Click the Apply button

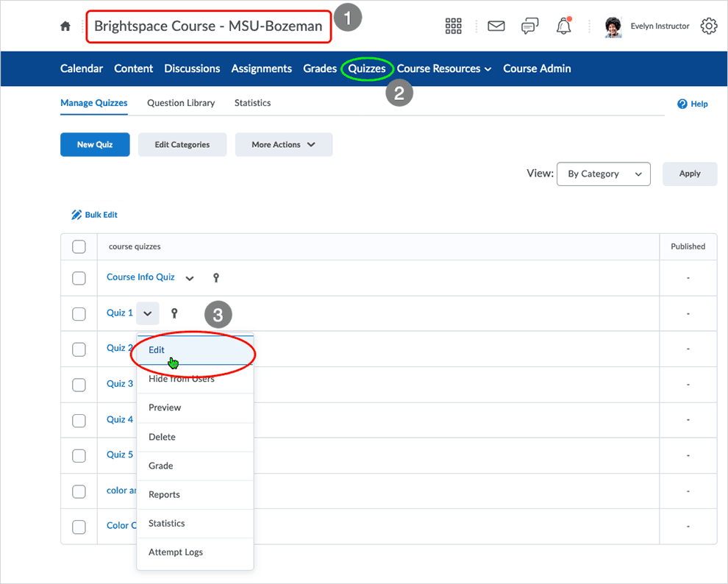pos(690,174)
